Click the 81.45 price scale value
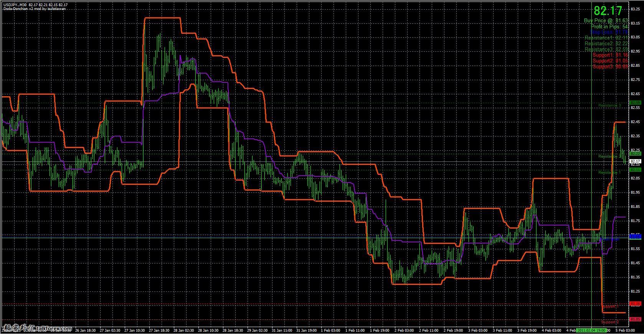The height and width of the screenshot is (334, 644). pyautogui.click(x=636, y=263)
